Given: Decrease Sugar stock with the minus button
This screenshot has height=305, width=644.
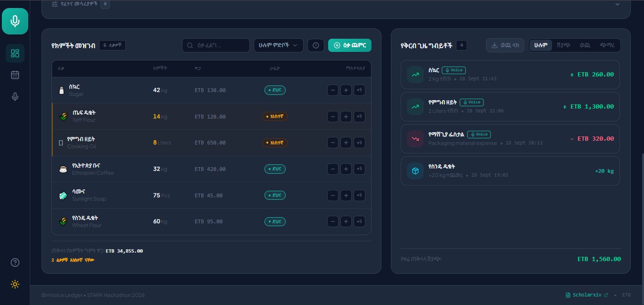Looking at the screenshot, I should [332, 90].
